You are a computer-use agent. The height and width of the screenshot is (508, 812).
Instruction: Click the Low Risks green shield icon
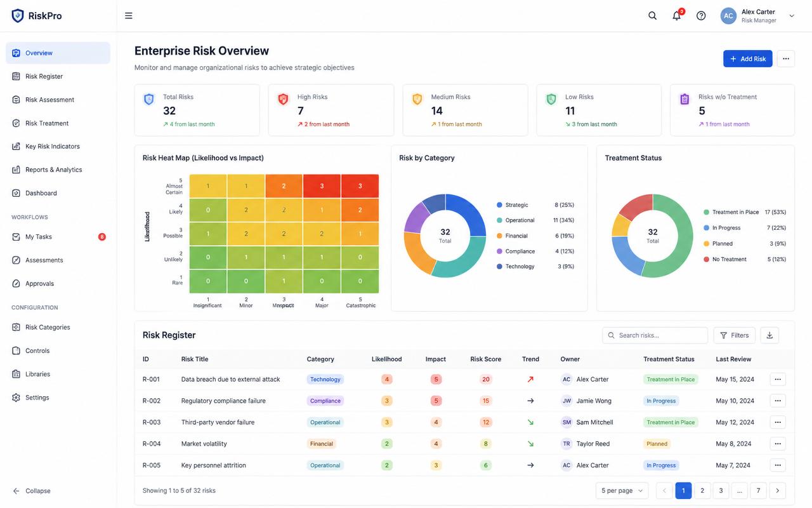click(551, 99)
